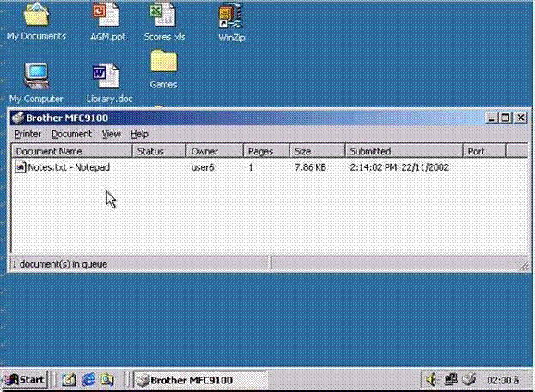The width and height of the screenshot is (535, 392).
Task: Open the Document menu
Action: coord(71,134)
